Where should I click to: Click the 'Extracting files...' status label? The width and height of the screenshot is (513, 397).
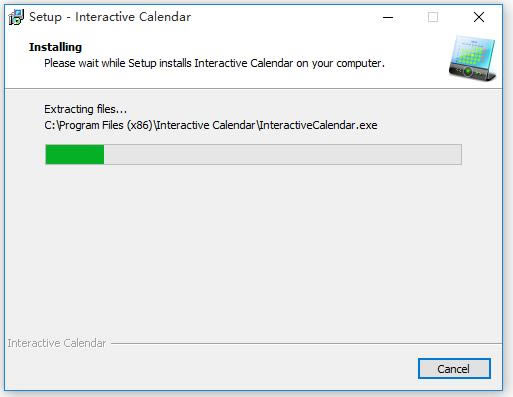pyautogui.click(x=85, y=109)
